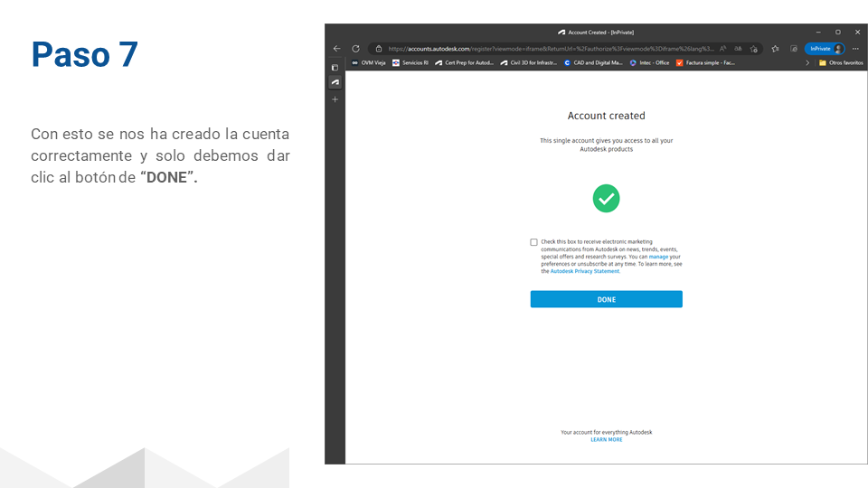Viewport: 868px width, 488px height.
Task: Click the LEARN MORE link
Action: click(606, 440)
